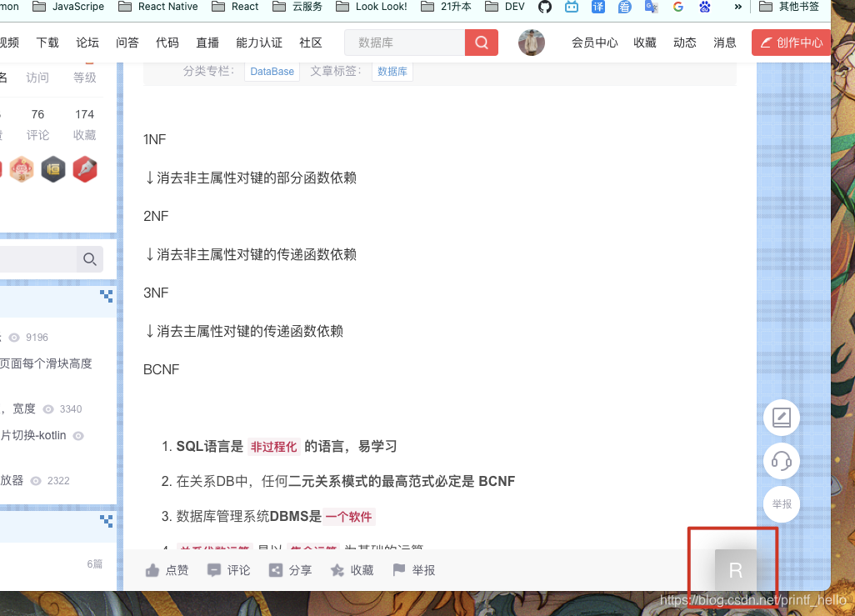This screenshot has height=616, width=855.
Task: Click the BCNF heading text
Action: coord(162,370)
